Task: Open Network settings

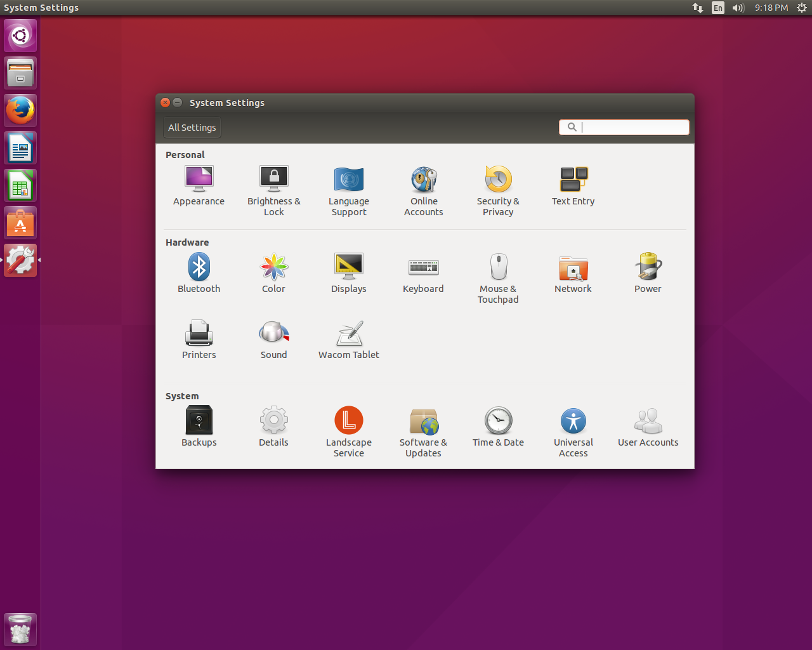Action: 573,274
